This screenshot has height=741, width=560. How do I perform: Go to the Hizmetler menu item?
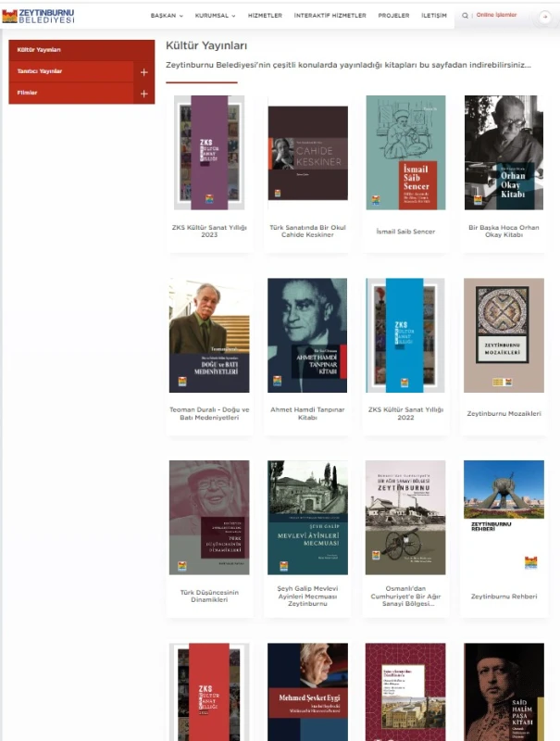tap(265, 16)
